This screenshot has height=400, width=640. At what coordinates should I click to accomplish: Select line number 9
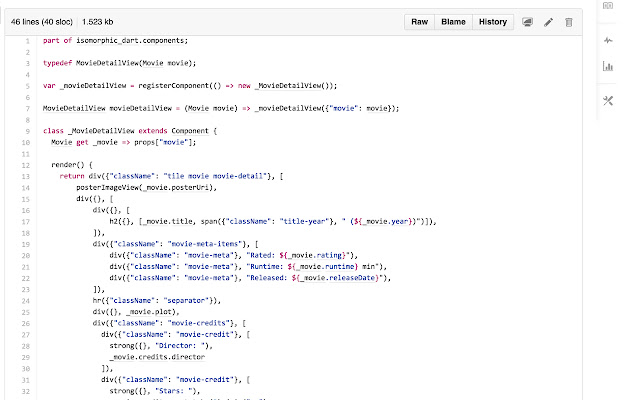28,131
